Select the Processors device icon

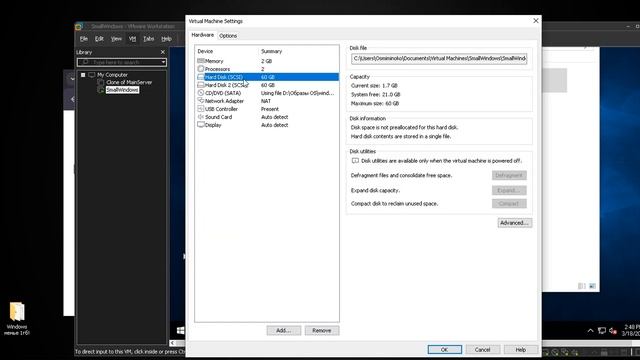coord(200,69)
